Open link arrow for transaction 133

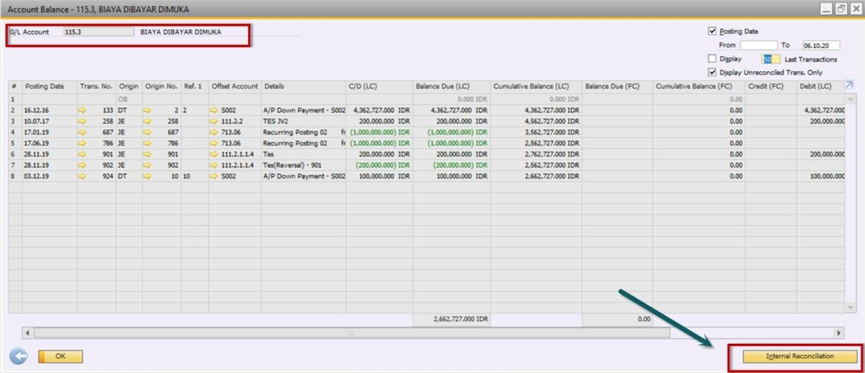pos(83,110)
